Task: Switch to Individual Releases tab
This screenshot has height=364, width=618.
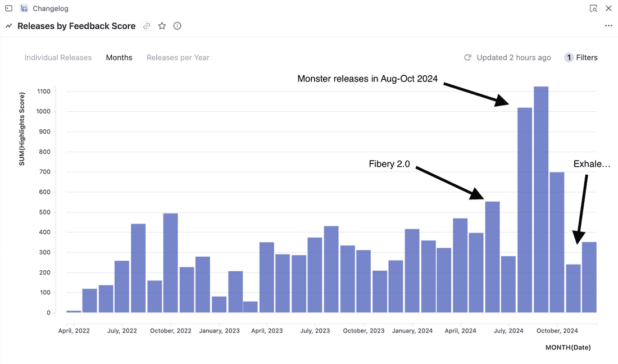Action: tap(58, 57)
